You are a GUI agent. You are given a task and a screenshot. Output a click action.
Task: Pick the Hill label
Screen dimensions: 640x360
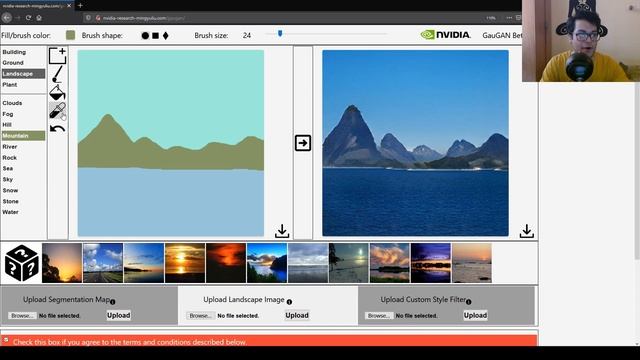[x=7, y=125]
